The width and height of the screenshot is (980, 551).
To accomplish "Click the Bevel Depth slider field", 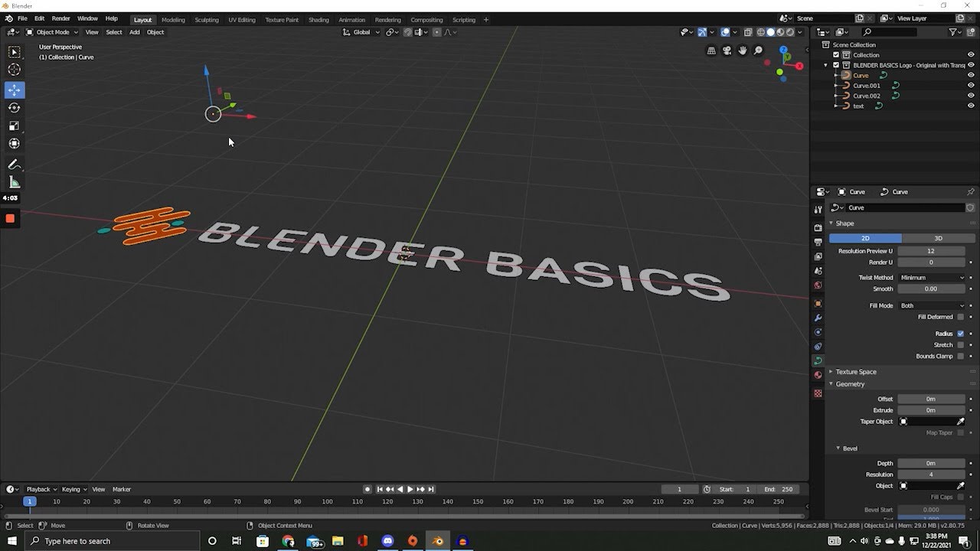I will [x=931, y=463].
